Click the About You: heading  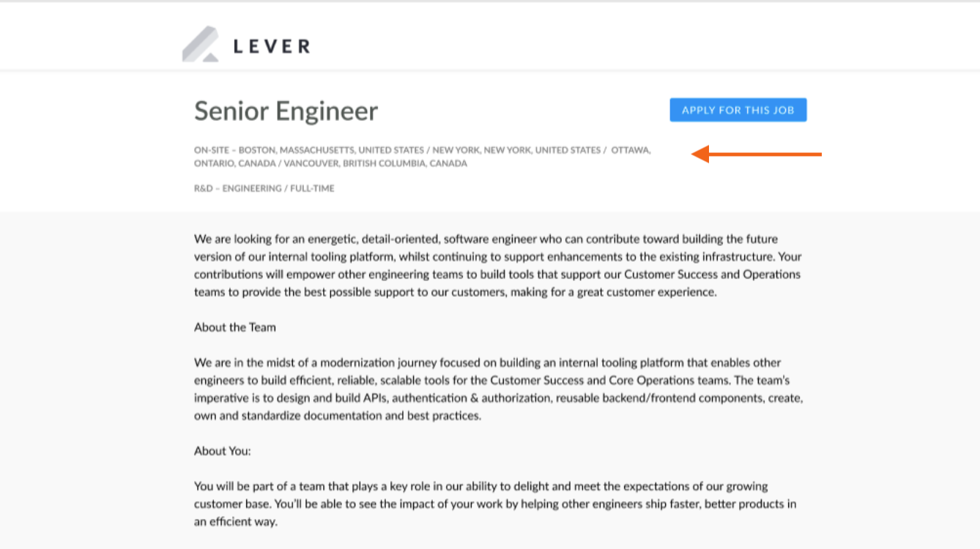coord(223,451)
